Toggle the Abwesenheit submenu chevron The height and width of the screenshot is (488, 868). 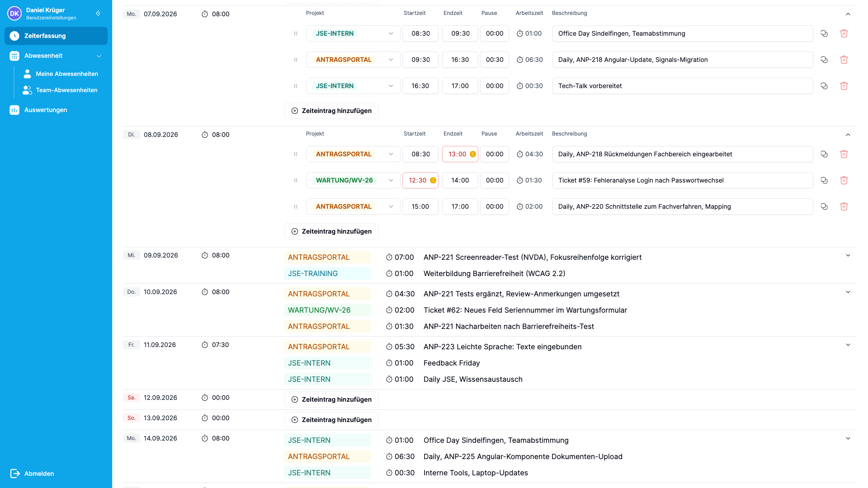point(99,56)
